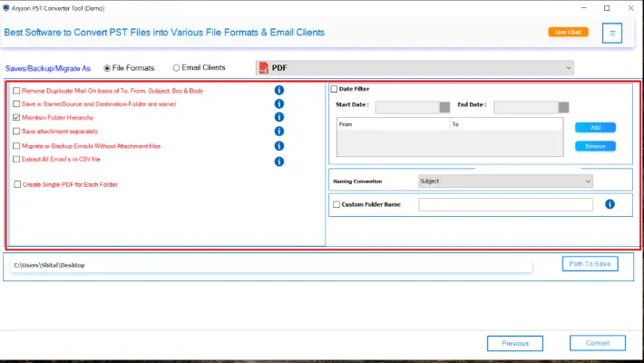Click Add date range button
644x363 pixels.
point(595,127)
